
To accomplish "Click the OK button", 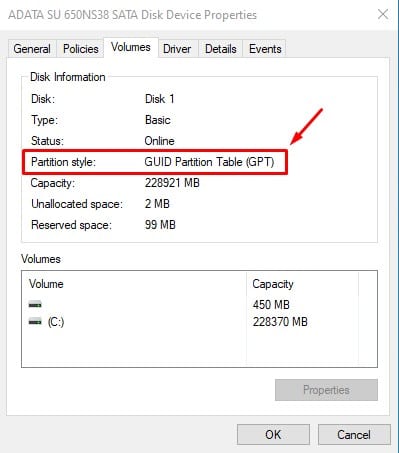I will 273,435.
